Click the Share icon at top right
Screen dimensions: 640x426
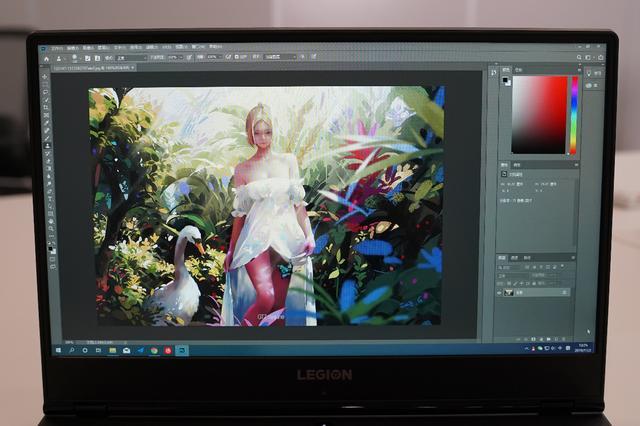[600, 58]
